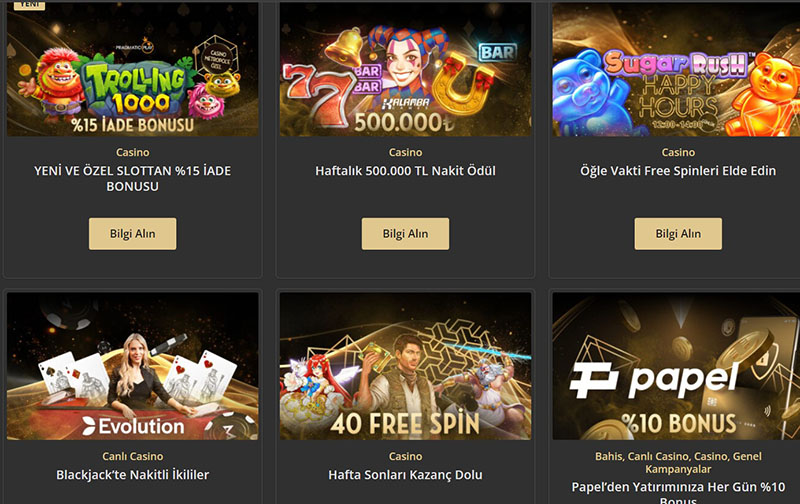Click Bilgi Alın under the %15 İade Bonusu card
The image size is (800, 504).
(133, 234)
